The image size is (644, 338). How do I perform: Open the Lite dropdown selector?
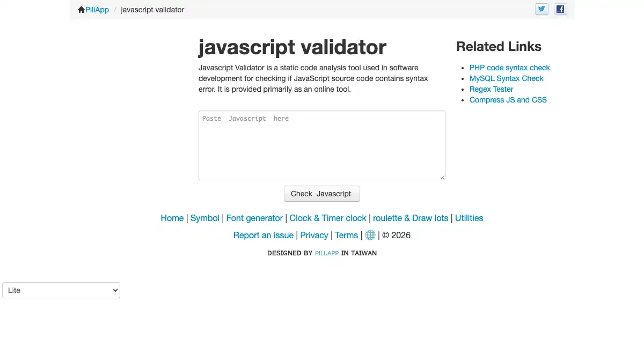click(x=61, y=290)
